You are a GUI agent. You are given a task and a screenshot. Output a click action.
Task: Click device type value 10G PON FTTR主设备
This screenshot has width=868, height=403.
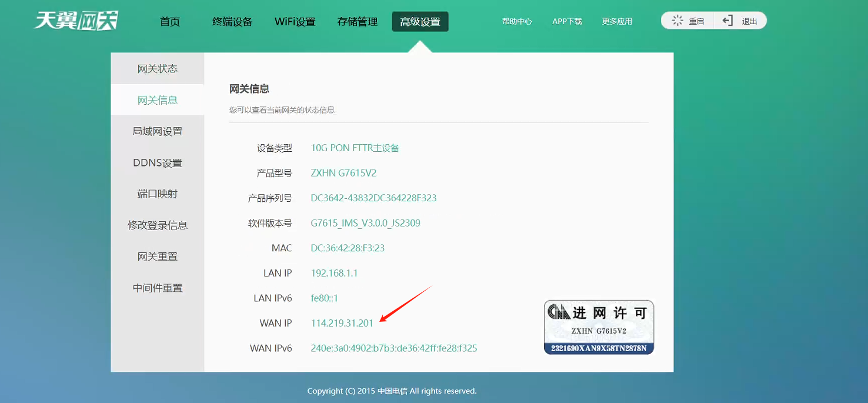(x=355, y=148)
